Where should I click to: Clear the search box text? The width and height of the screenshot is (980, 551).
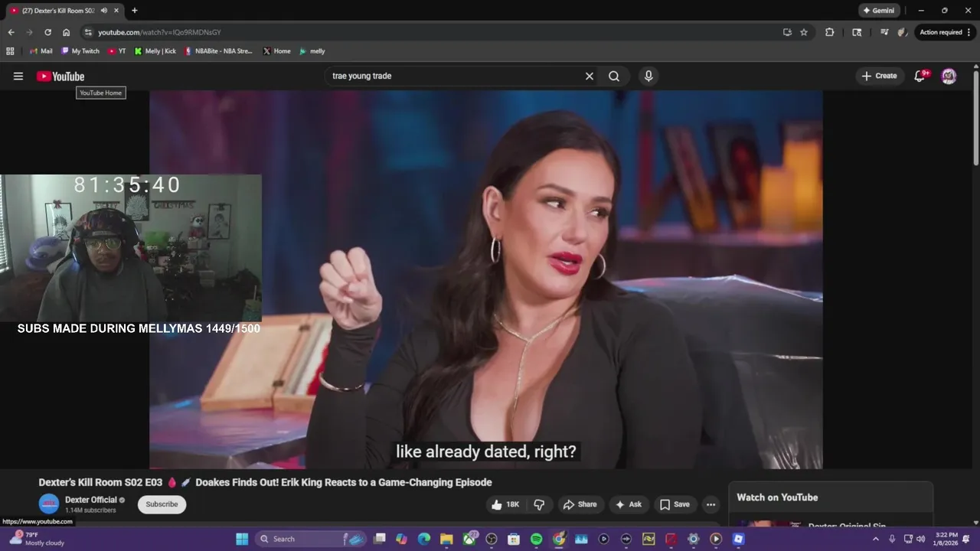(x=589, y=76)
